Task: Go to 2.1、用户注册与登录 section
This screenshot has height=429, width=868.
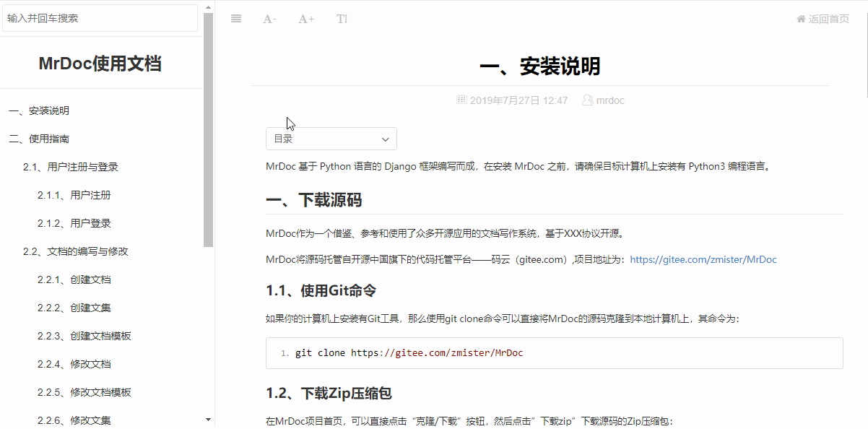Action: [70, 167]
